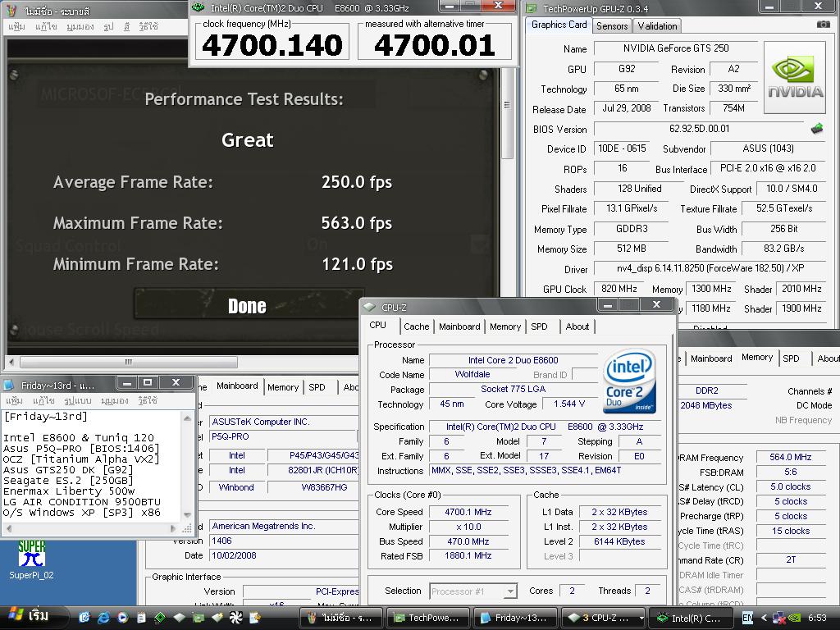The height and width of the screenshot is (630, 840).
Task: Click the P5Q-PRO model field in CPU-Z
Action: (283, 436)
